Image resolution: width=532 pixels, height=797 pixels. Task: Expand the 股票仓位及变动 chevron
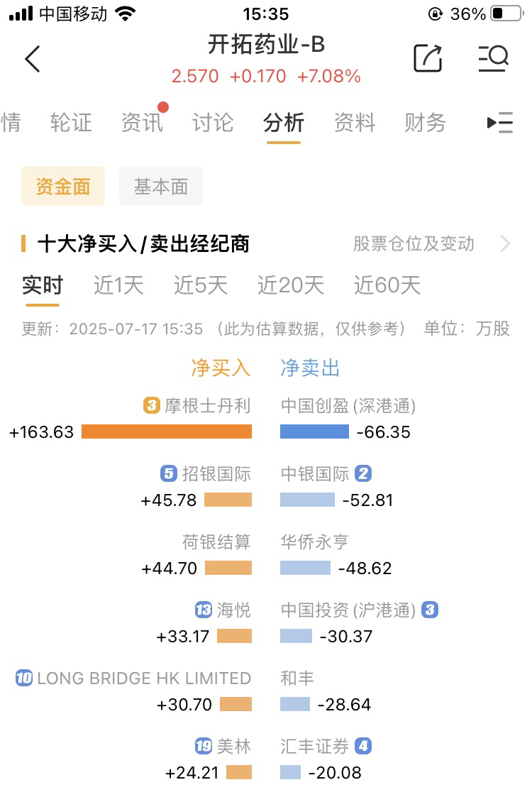pyautogui.click(x=504, y=244)
